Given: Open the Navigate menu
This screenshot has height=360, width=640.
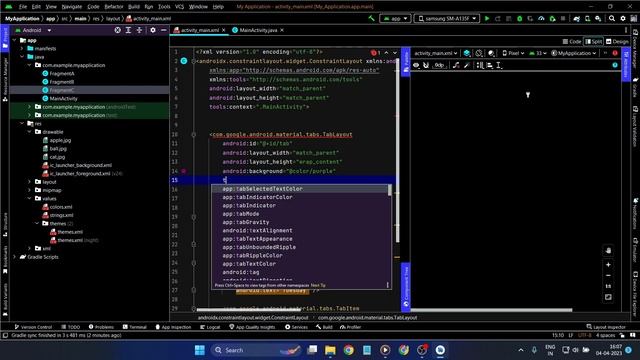Looking at the screenshot, I should 72,7.
